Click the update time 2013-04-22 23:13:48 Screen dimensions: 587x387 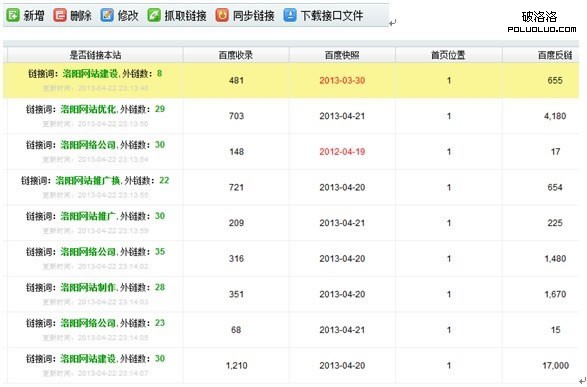point(113,88)
